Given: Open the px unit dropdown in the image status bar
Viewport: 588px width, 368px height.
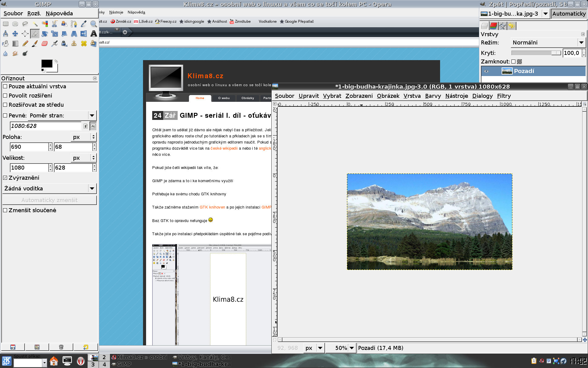Looking at the screenshot, I should [314, 348].
